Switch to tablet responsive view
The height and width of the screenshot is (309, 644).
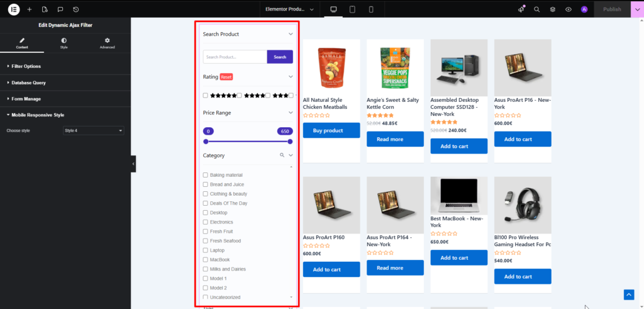(x=352, y=9)
